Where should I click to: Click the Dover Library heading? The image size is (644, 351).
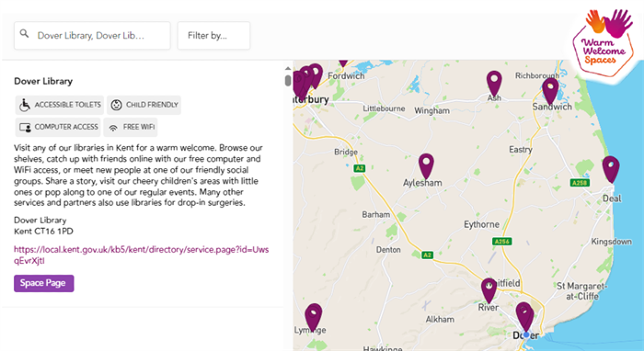point(43,81)
